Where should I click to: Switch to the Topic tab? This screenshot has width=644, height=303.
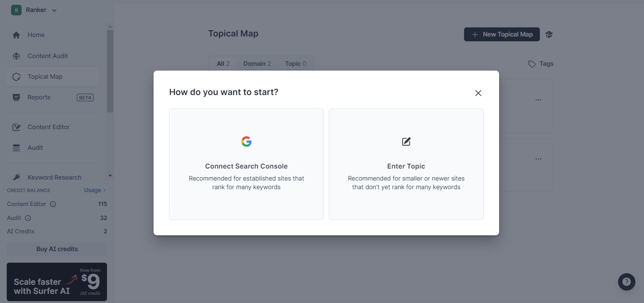point(295,64)
